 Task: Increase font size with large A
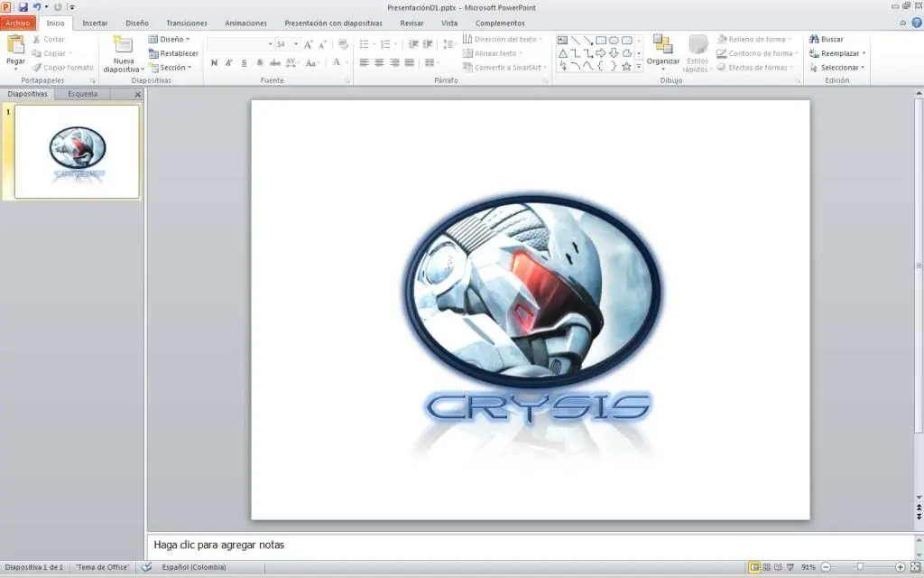(309, 44)
